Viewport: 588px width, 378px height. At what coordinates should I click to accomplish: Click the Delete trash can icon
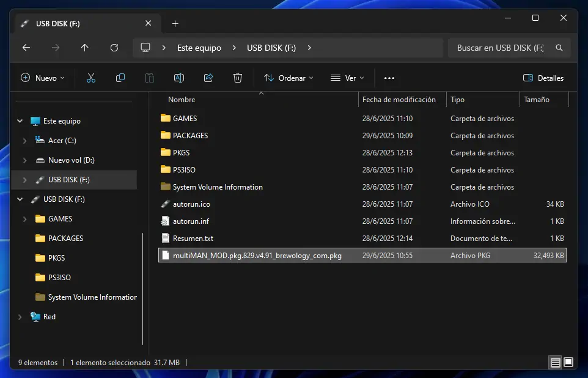[x=237, y=78]
